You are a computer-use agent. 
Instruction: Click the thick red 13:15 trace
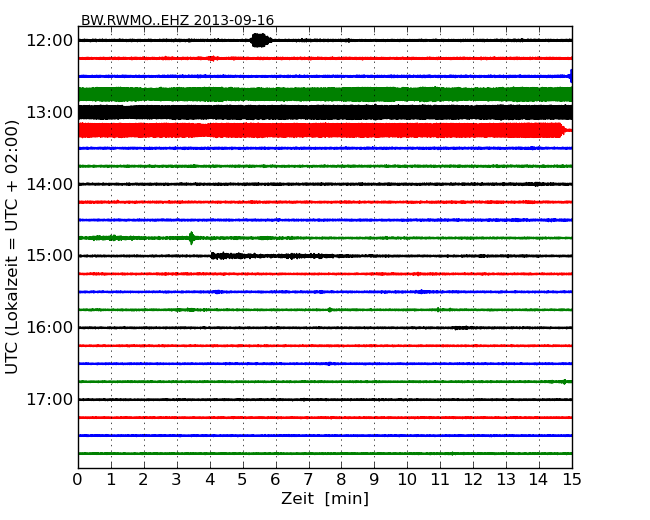coord(323,130)
